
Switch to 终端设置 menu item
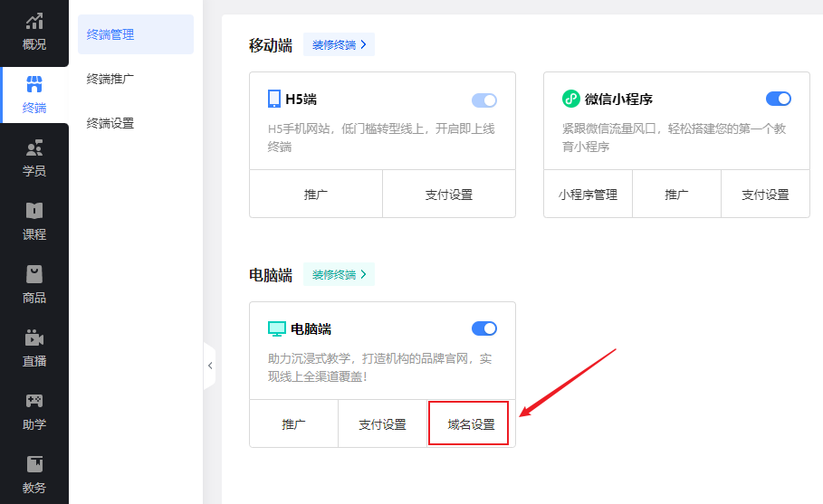pyautogui.click(x=110, y=123)
